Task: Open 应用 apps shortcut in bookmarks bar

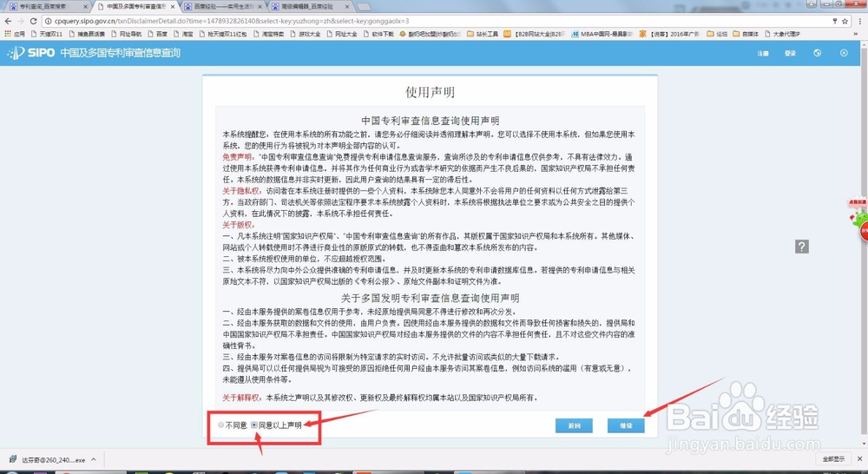Action: click(x=15, y=34)
